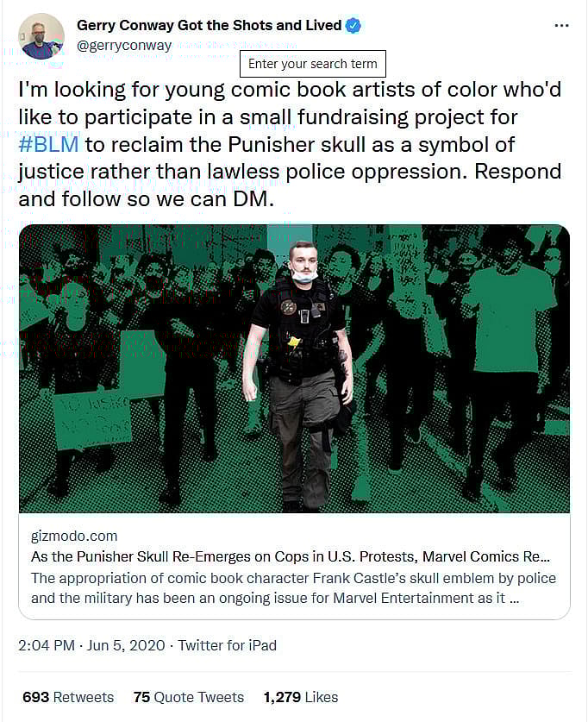
Task: View the 693 Retweets list
Action: (68, 697)
